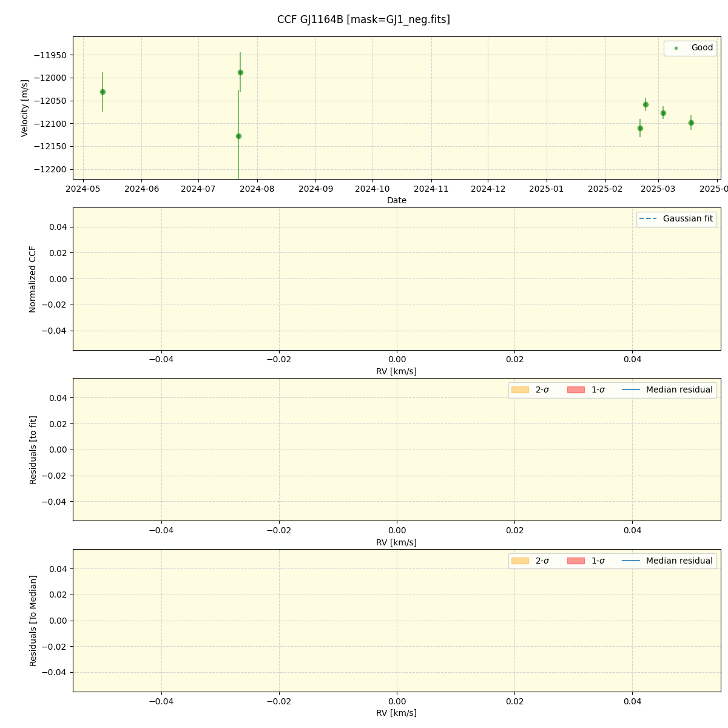
Task: Click the 0.04 y-tick of Normalized CCF plot
Action: pyautogui.click(x=58, y=227)
